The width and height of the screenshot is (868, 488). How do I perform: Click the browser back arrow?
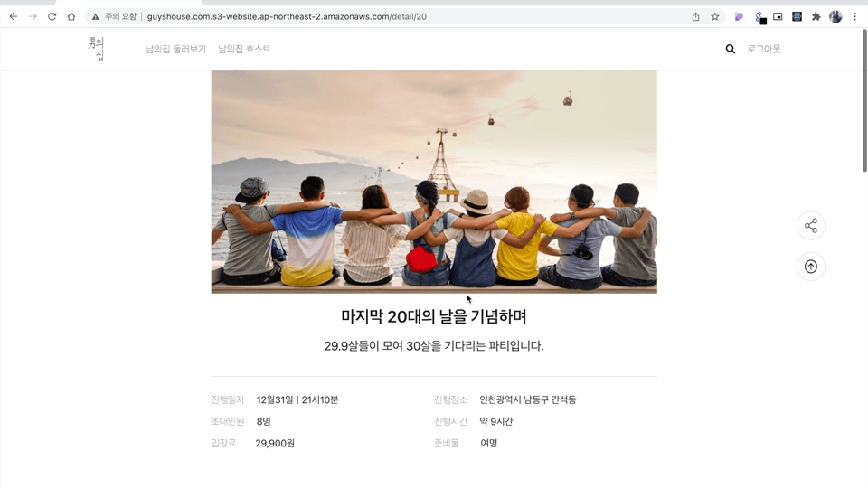14,16
